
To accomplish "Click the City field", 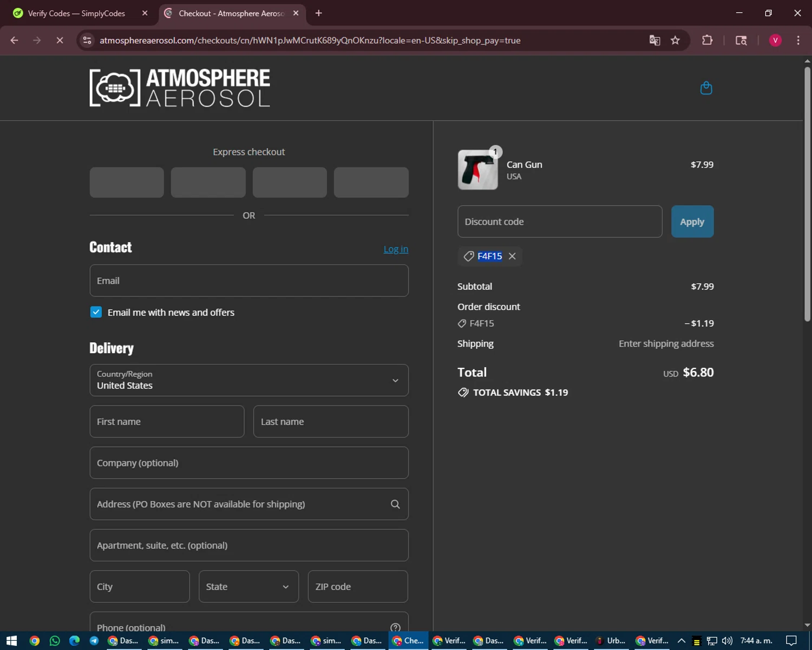I will coord(140,587).
